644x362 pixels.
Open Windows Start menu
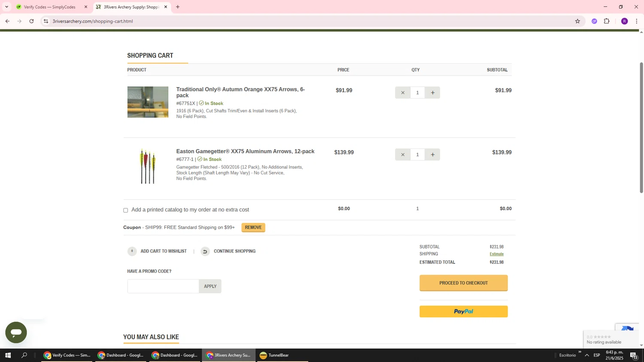point(8,355)
